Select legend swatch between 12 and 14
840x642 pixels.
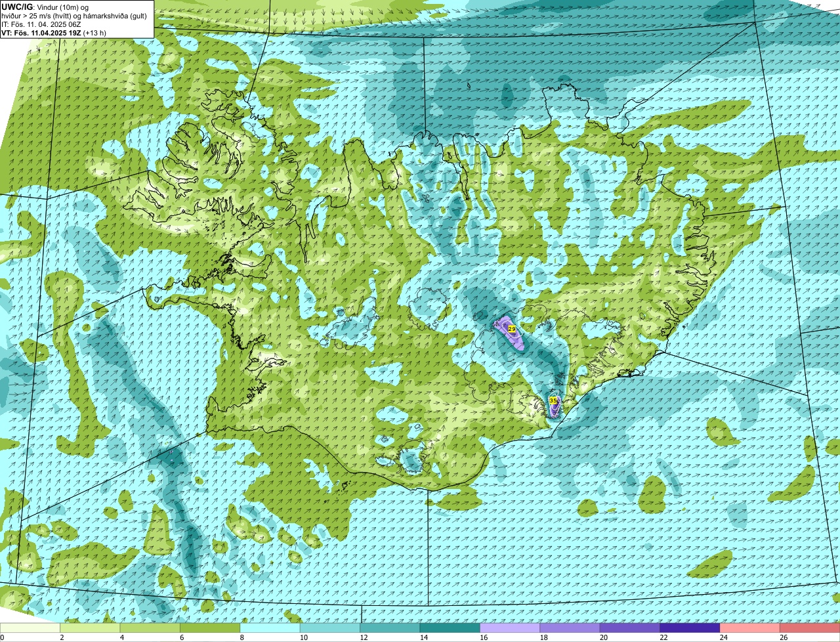(390, 628)
